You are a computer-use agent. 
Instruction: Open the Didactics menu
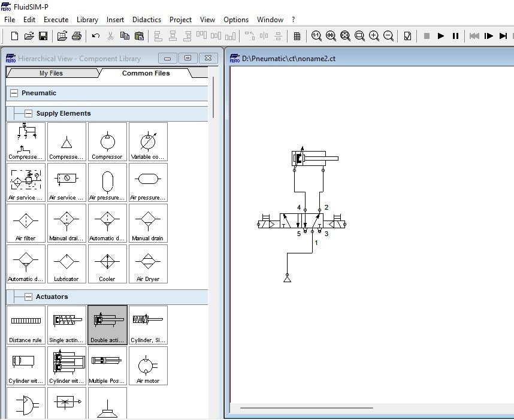[x=147, y=19]
